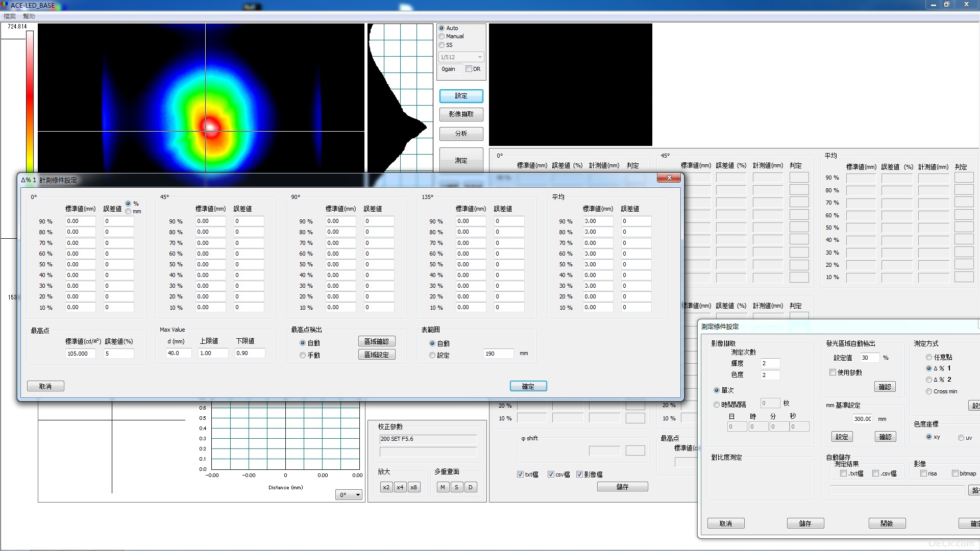Toggle the DR checkbox

pyautogui.click(x=469, y=69)
